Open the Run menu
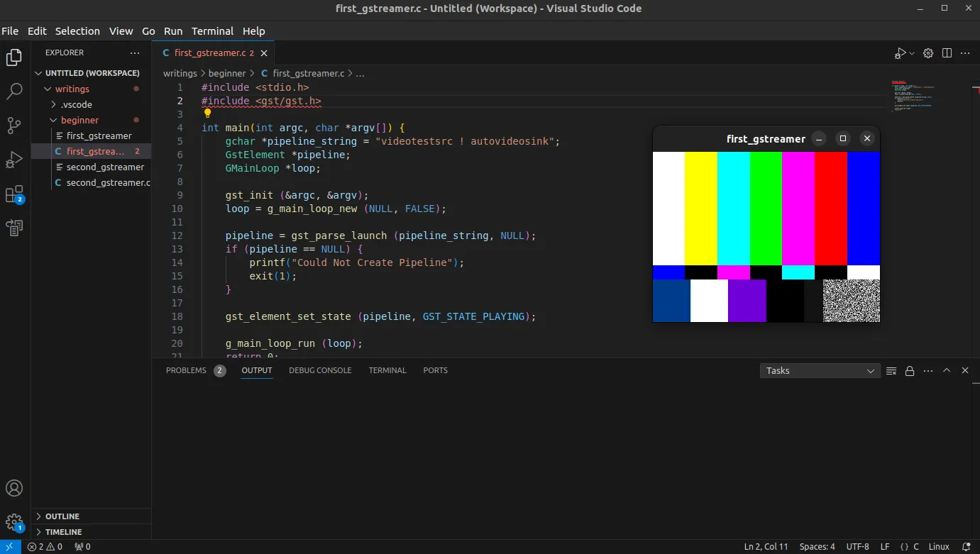The height and width of the screenshot is (554, 980). coord(173,31)
